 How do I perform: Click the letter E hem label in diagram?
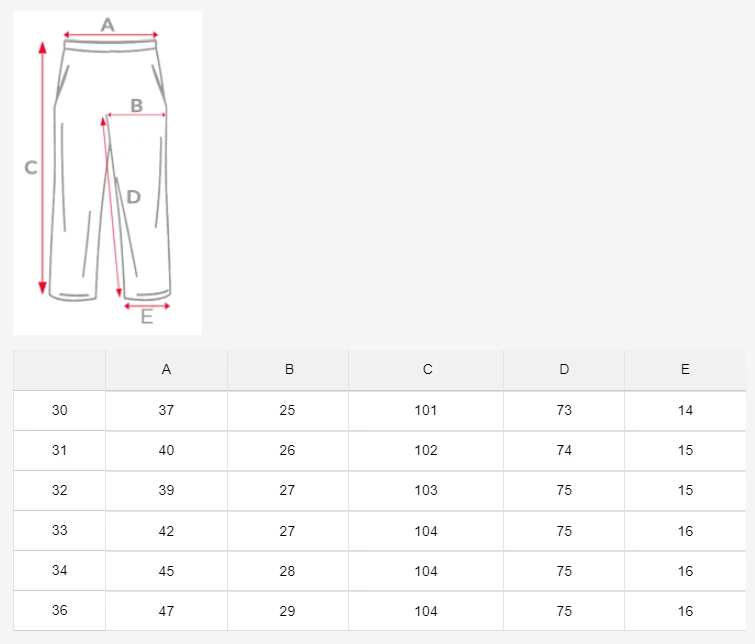coord(147,317)
